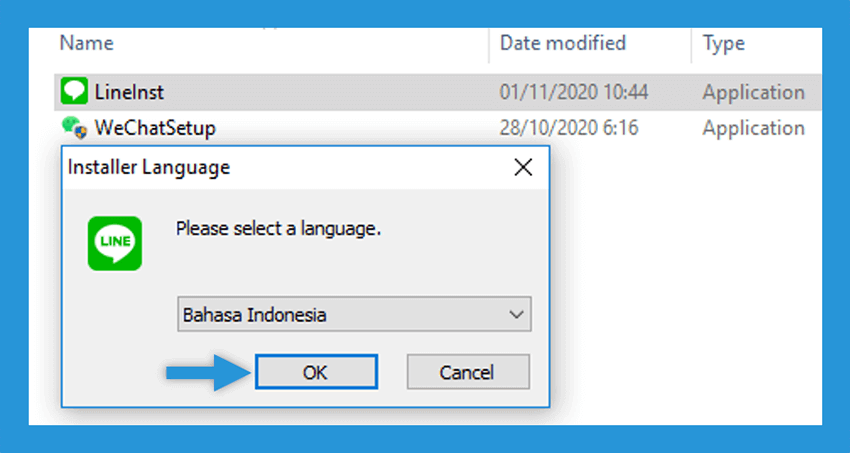The height and width of the screenshot is (453, 850).
Task: Click the 'Please select a language.' prompt text
Action: (x=279, y=229)
